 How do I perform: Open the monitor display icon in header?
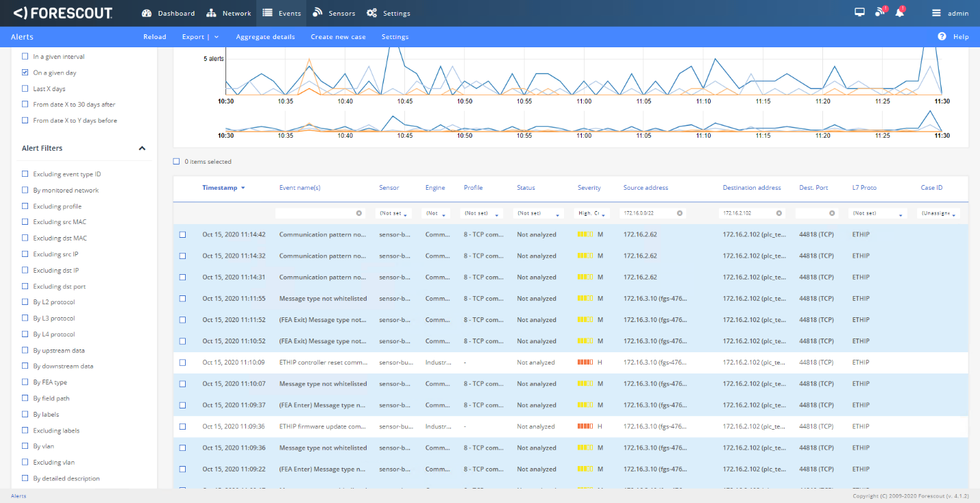coord(860,12)
